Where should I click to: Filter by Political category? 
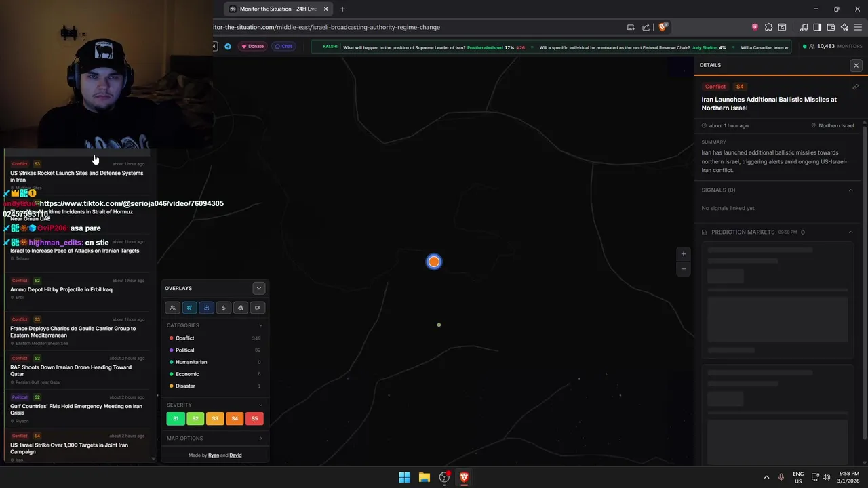pos(214,350)
